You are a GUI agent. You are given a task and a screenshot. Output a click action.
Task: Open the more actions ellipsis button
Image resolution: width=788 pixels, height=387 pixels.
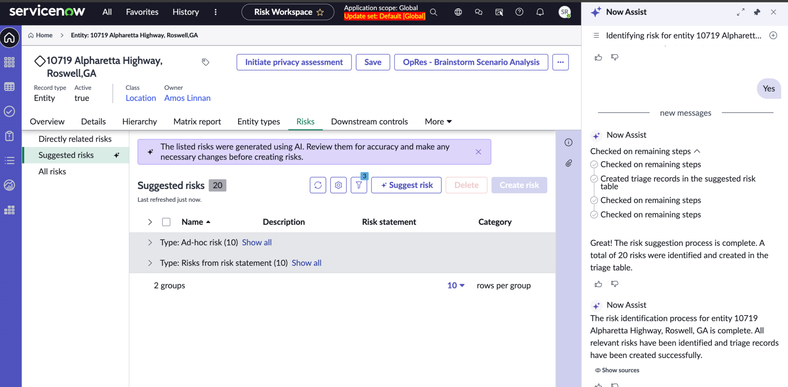560,62
